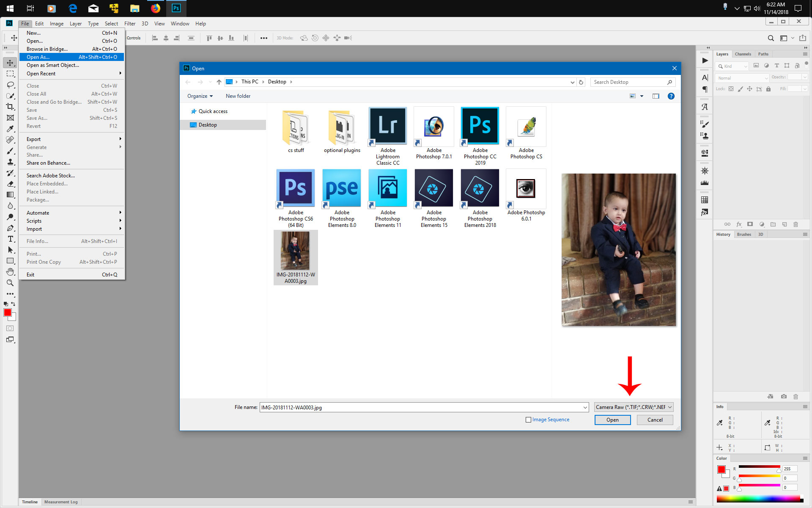
Task: Click the layer filter for type layers icon
Action: click(776, 66)
